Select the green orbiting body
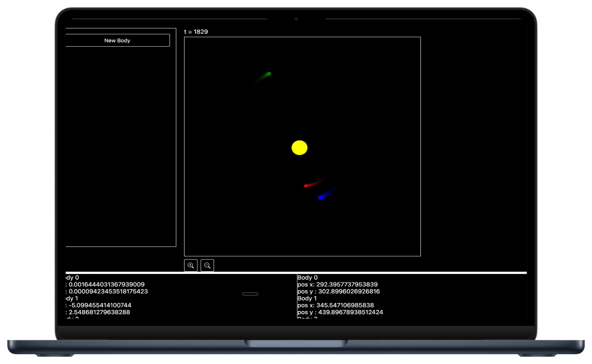The image size is (592, 364). pyautogui.click(x=269, y=74)
